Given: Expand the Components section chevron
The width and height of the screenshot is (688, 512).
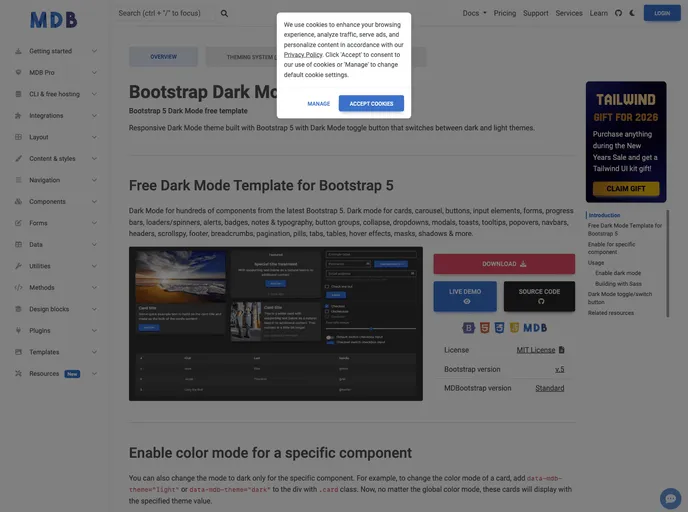Looking at the screenshot, I should point(94,201).
